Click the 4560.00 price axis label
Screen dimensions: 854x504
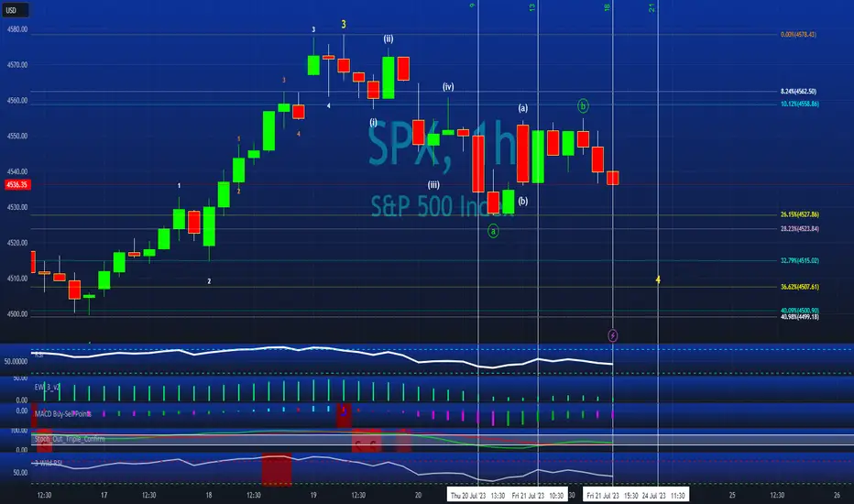click(16, 100)
